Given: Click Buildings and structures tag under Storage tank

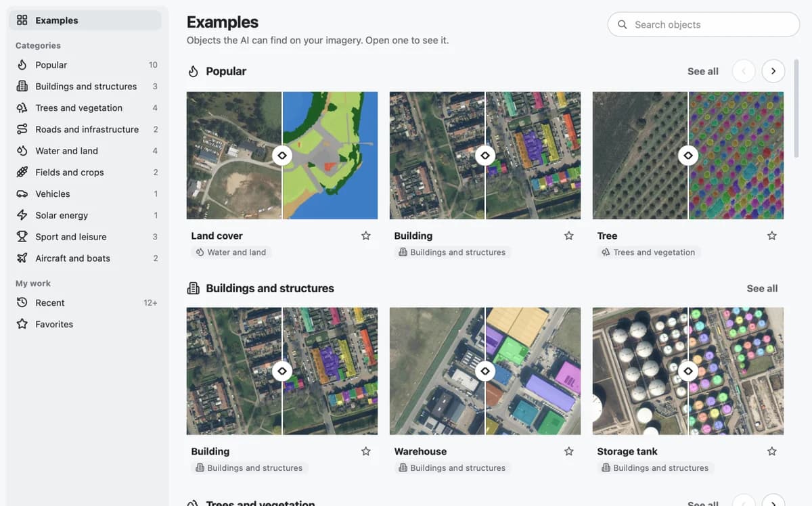Looking at the screenshot, I should 655,468.
